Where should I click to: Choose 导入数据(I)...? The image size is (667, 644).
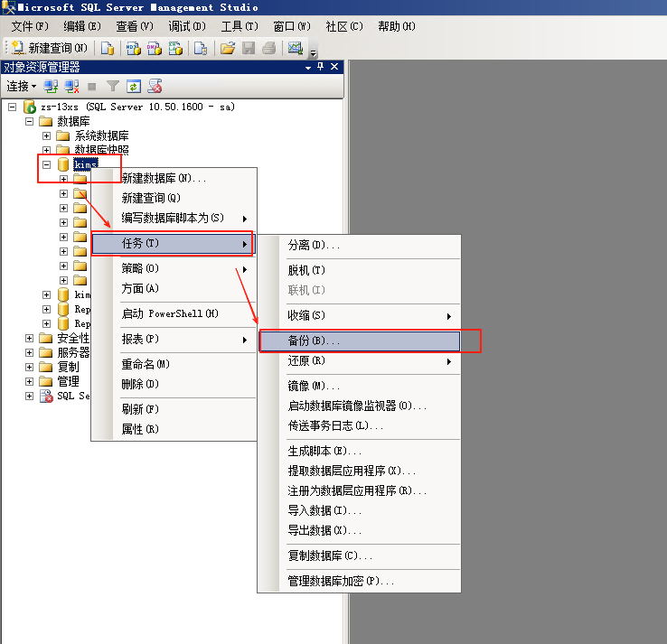click(360, 510)
